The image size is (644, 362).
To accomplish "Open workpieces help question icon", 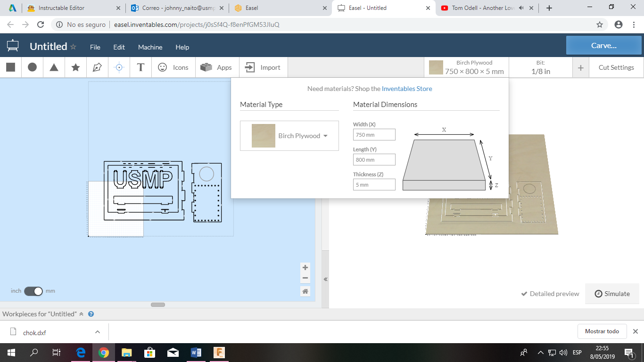I will 91,314.
